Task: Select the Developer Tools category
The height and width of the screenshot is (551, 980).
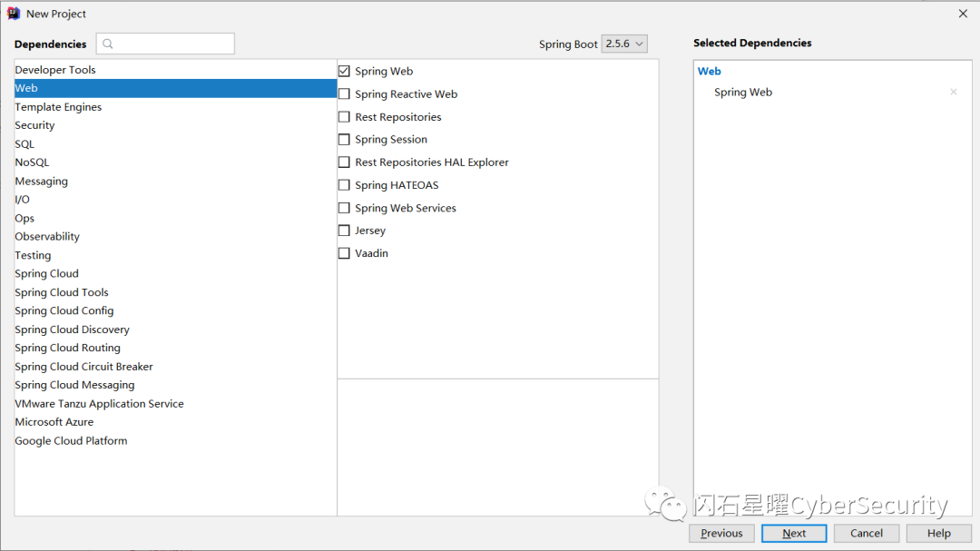Action: [x=176, y=69]
